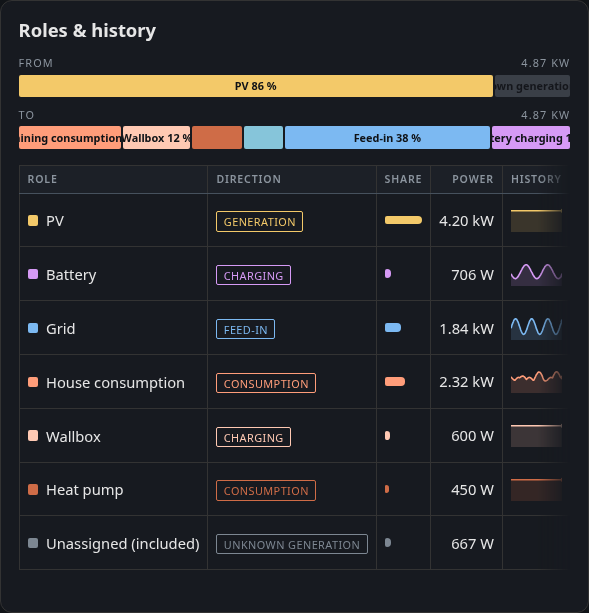Click the Heat pump rust-colored swatch
The width and height of the screenshot is (589, 613).
33,489
